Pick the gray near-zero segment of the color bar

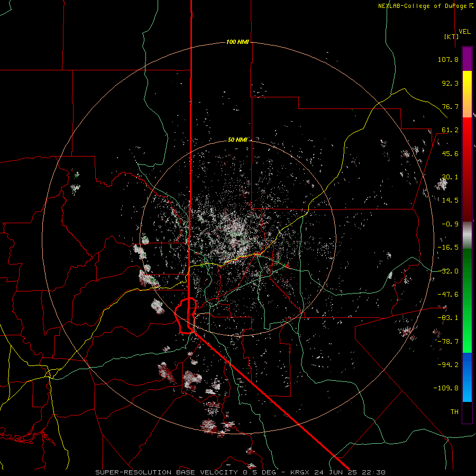click(467, 235)
